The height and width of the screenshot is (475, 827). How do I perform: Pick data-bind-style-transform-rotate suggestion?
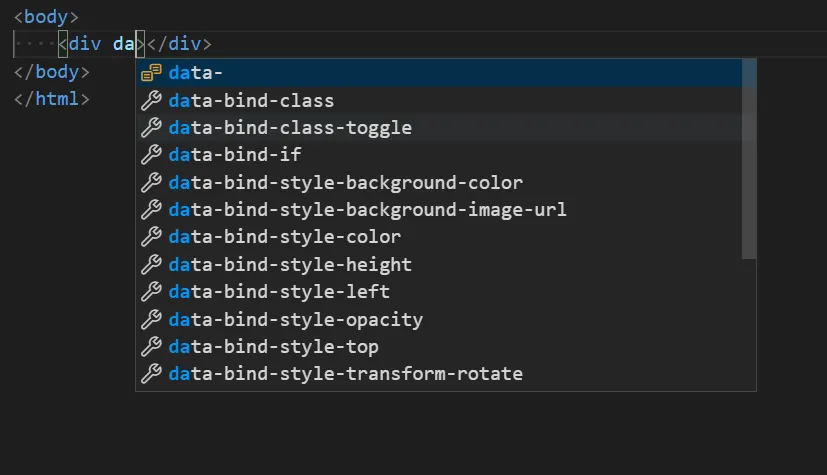tap(345, 374)
